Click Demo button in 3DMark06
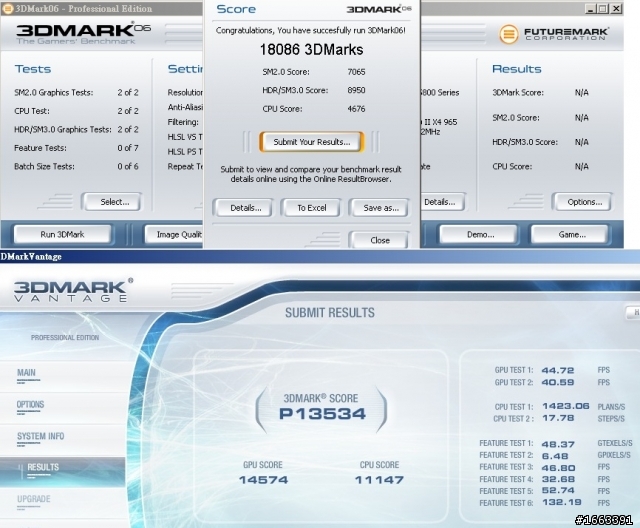This screenshot has height=528, width=640. point(480,235)
